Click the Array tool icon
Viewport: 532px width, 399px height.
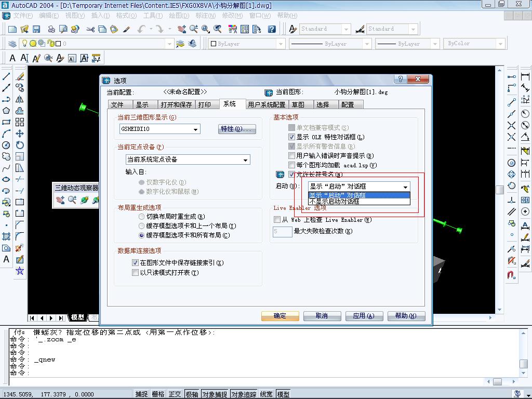click(20, 122)
